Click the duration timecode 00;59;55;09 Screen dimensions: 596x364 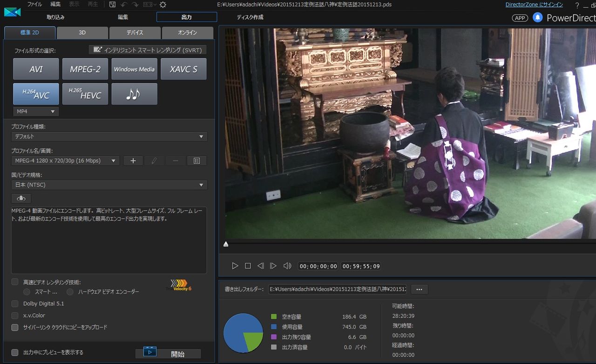361,266
